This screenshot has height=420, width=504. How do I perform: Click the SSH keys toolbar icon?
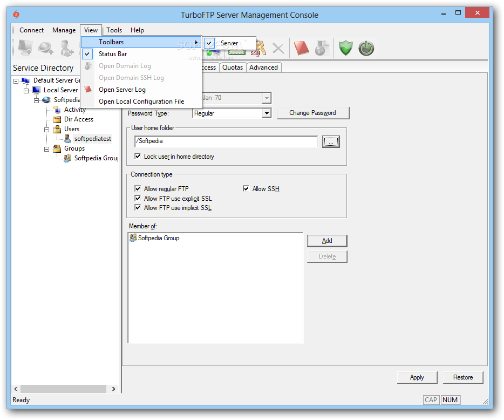click(x=259, y=48)
